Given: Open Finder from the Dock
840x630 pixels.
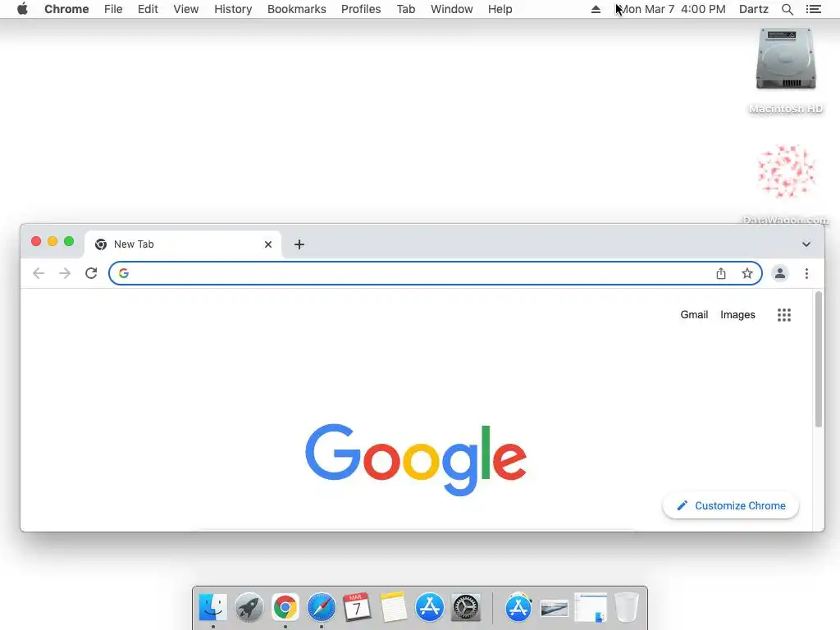Looking at the screenshot, I should [212, 608].
